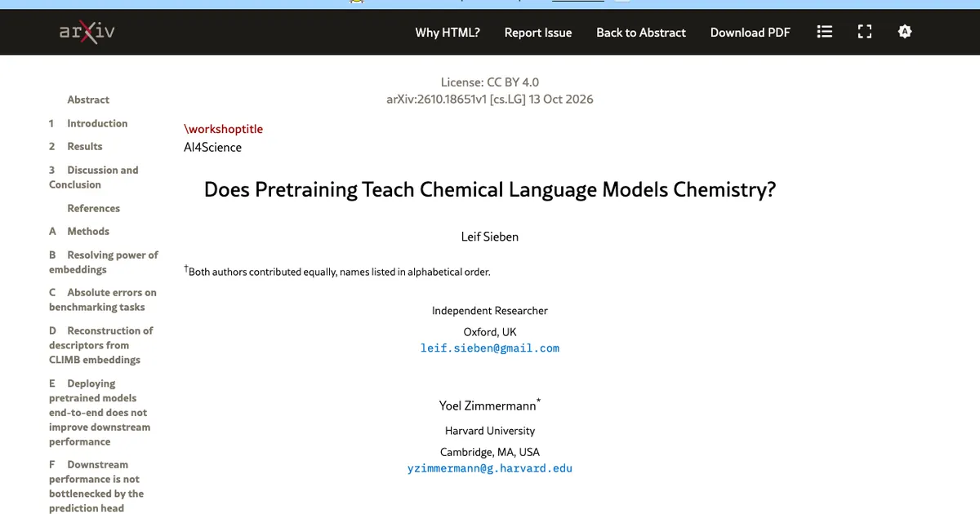Toggle the table of contents list icon
Image resolution: width=980 pixels, height=514 pixels.
pyautogui.click(x=825, y=32)
